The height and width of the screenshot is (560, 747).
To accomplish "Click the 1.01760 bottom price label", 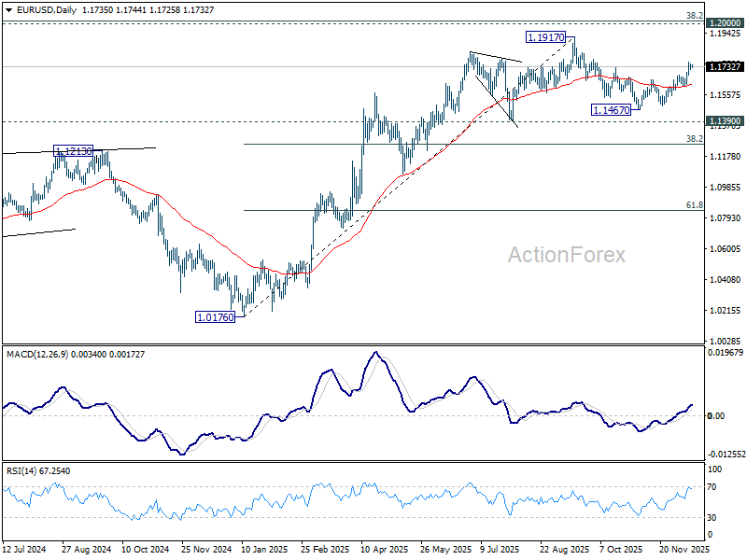I will coord(216,317).
